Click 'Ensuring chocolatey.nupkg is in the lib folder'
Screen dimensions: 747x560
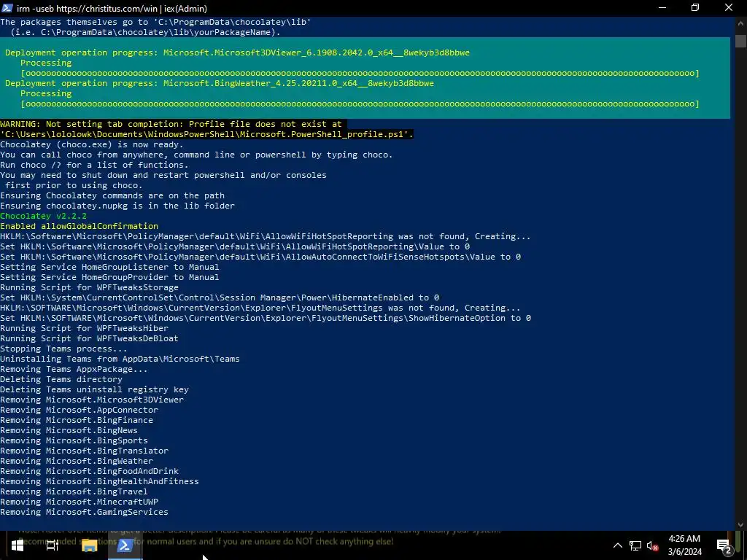[117, 206]
